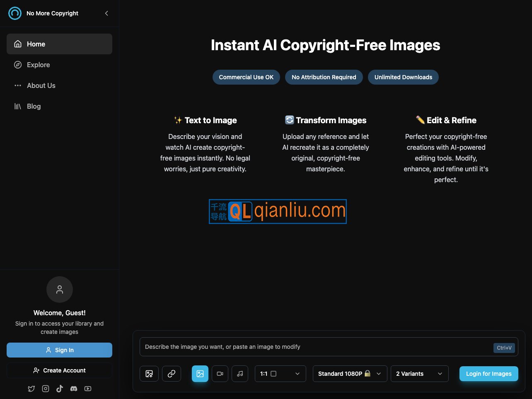Open the TikTok social icon

(60, 389)
